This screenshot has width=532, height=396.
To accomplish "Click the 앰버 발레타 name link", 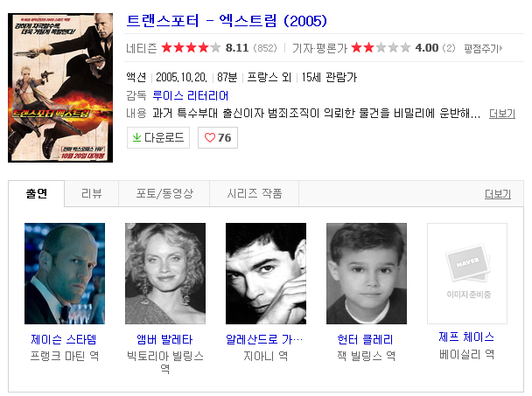I will click(x=164, y=339).
